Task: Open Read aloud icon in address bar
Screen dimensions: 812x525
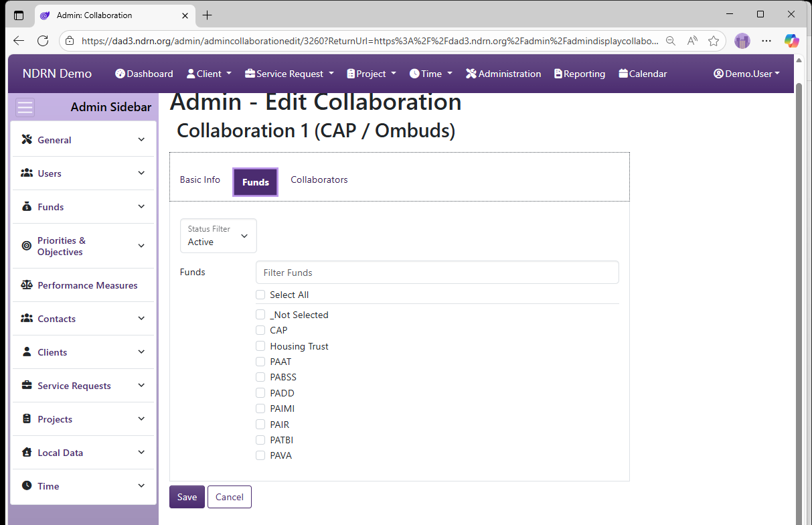Action: [692, 41]
